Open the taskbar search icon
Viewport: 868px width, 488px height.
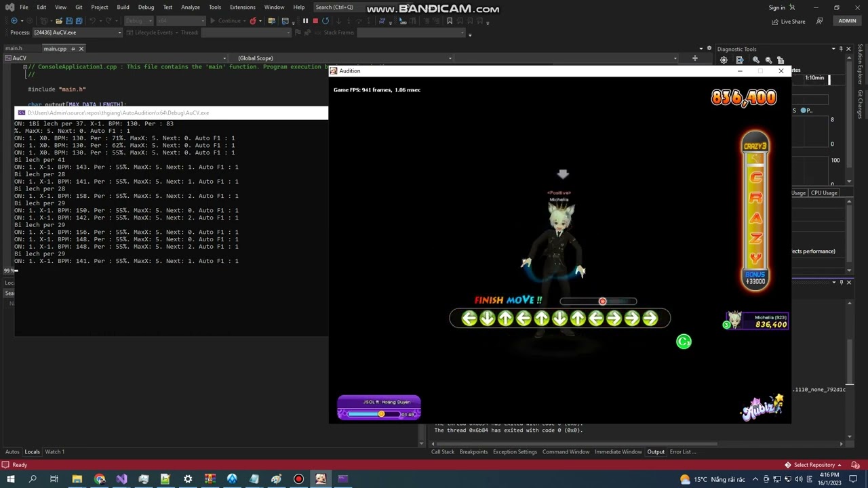[32, 479]
